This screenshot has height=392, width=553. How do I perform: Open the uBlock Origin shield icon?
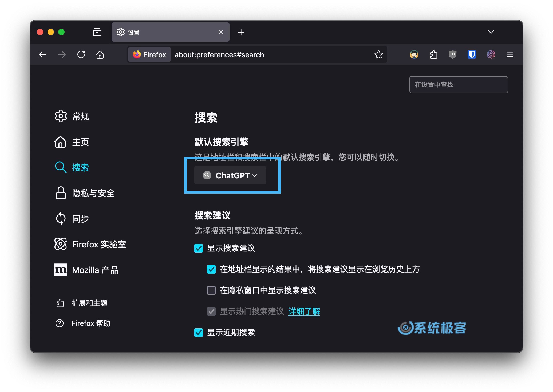[453, 55]
